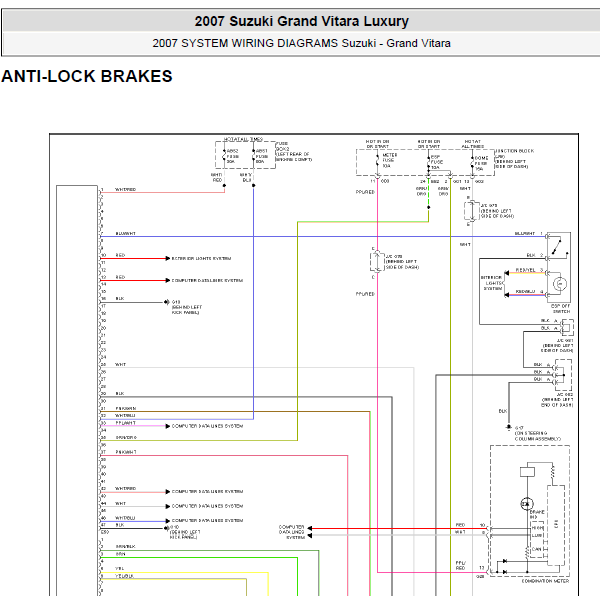Click subtitle "2007 SYSTEM WIRING DIAGRAMS Suzuki - Grand Vitara"
The image size is (600, 596).
click(302, 43)
